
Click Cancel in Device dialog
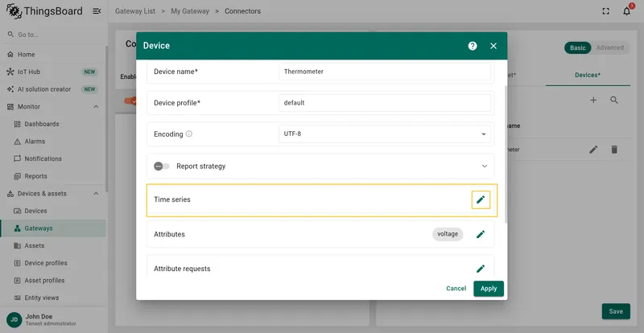[x=456, y=288]
